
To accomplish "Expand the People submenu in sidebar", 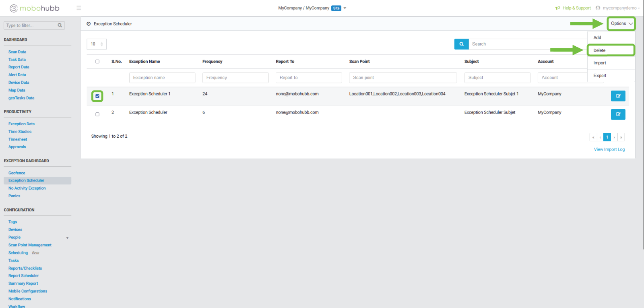I will coord(67,238).
